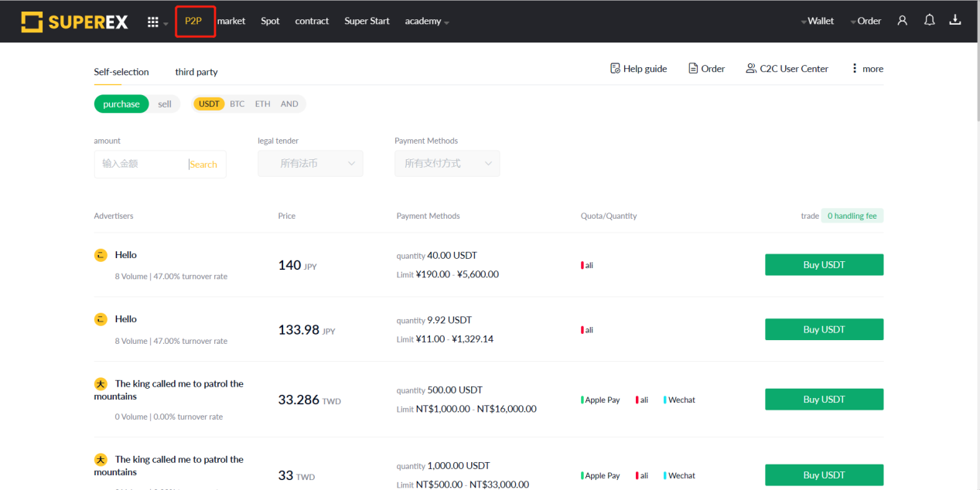This screenshot has width=980, height=490.
Task: Click quantity 9.92 USDT text
Action: [434, 320]
